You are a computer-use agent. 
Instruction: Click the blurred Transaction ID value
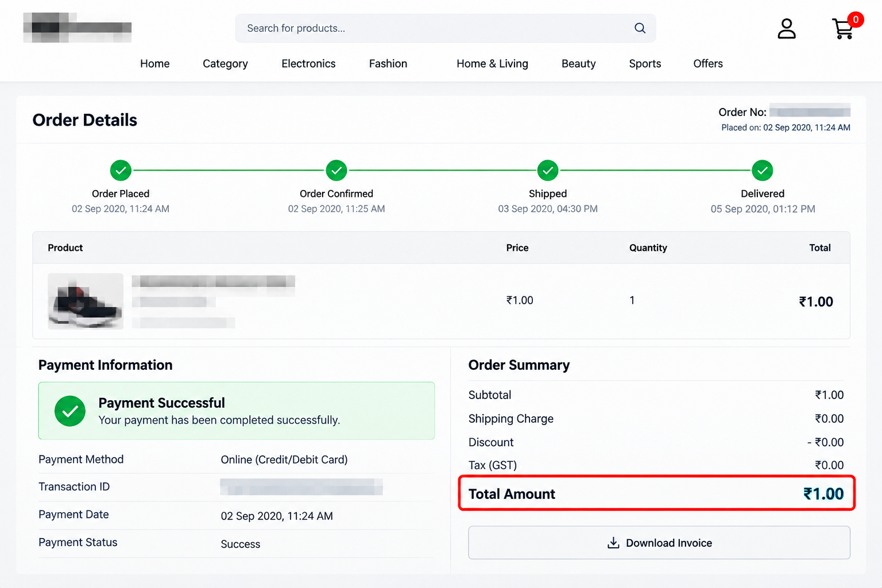tap(301, 487)
